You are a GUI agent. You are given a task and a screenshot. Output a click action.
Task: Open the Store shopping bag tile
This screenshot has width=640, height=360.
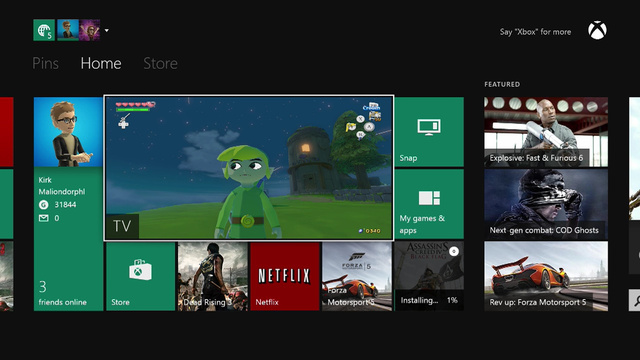click(x=140, y=276)
